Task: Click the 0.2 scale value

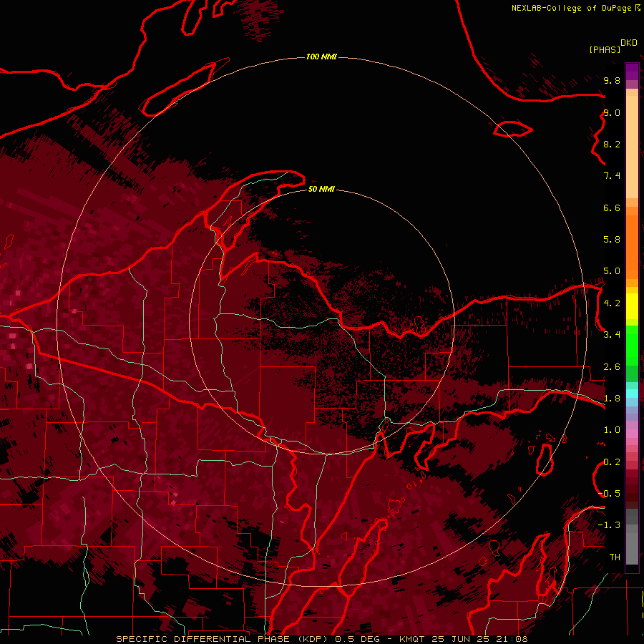Action: [x=612, y=462]
